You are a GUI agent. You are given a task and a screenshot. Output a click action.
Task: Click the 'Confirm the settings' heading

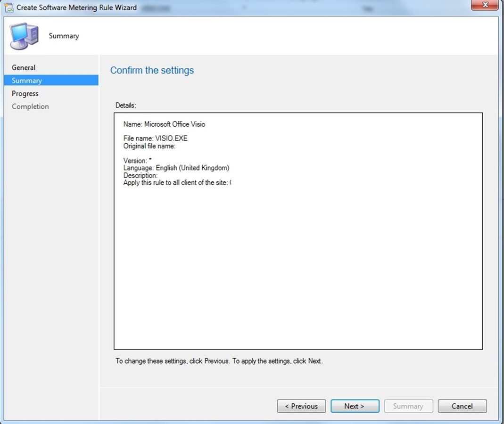pyautogui.click(x=152, y=70)
